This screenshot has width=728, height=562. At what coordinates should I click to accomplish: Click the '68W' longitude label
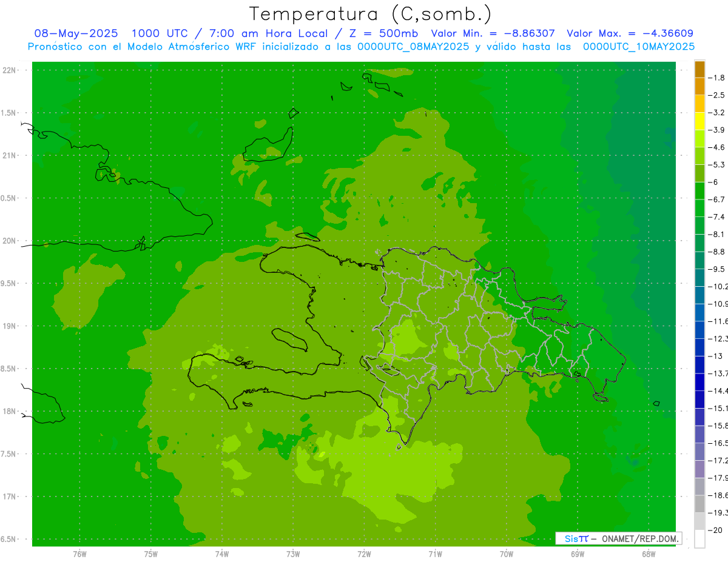(x=649, y=554)
